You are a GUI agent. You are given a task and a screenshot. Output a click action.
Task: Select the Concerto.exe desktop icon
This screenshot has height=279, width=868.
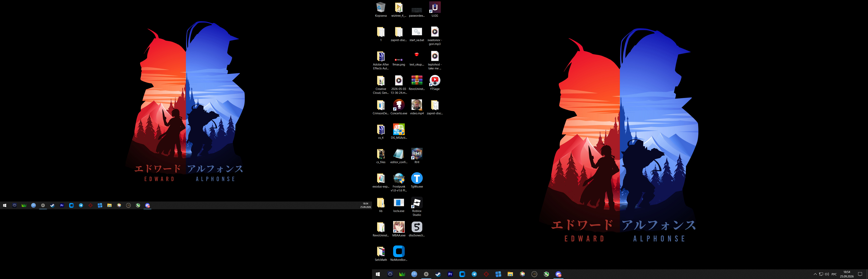click(x=399, y=107)
